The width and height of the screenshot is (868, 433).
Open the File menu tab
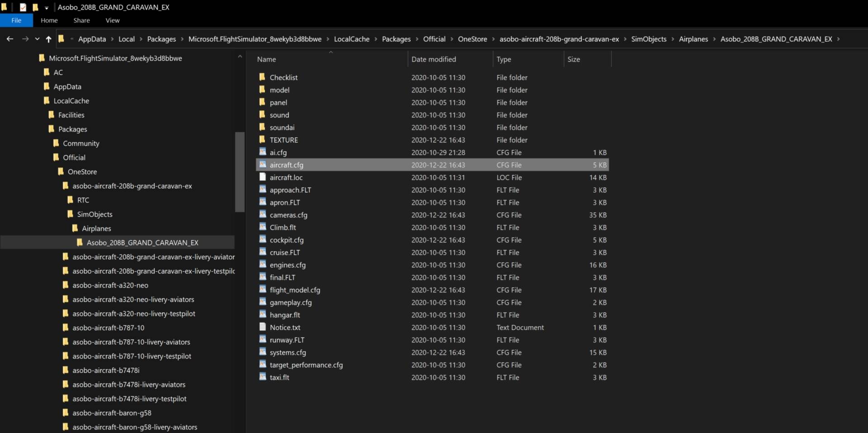click(x=16, y=20)
